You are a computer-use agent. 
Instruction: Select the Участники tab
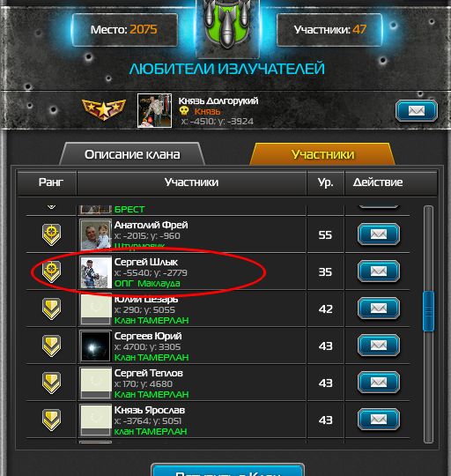coord(322,154)
